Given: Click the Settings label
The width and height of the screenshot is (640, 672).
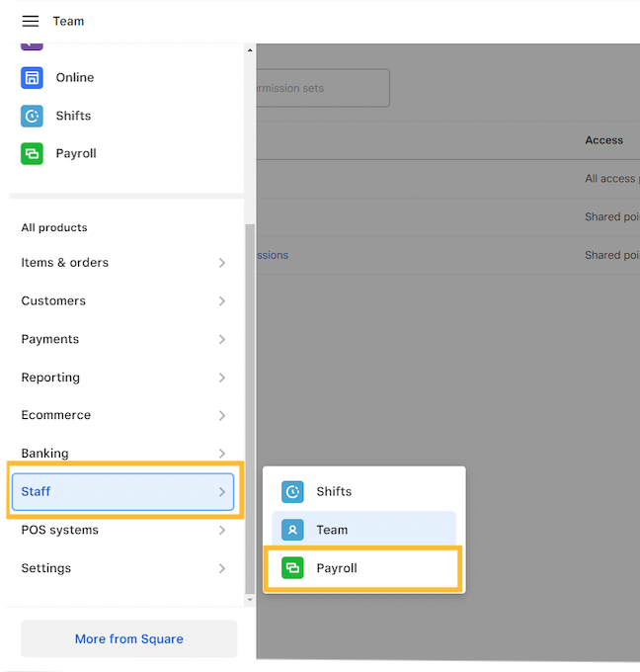Looking at the screenshot, I should pos(46,568).
